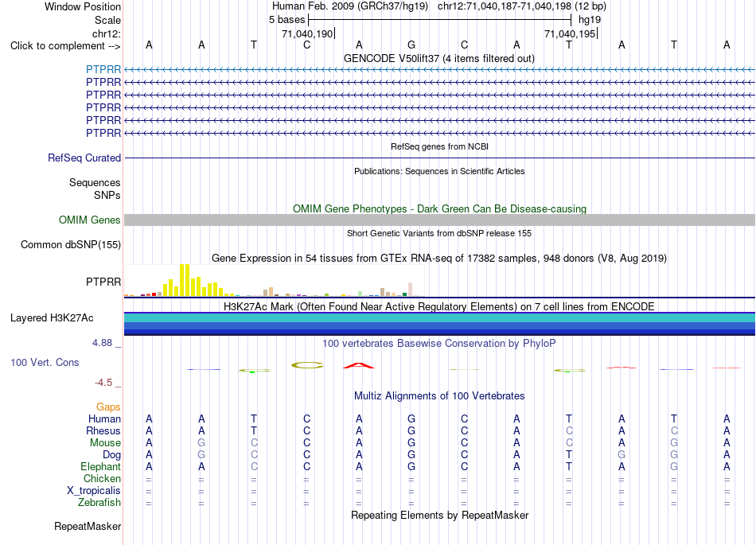Click the X_tropicalis alignment row label

click(x=94, y=491)
